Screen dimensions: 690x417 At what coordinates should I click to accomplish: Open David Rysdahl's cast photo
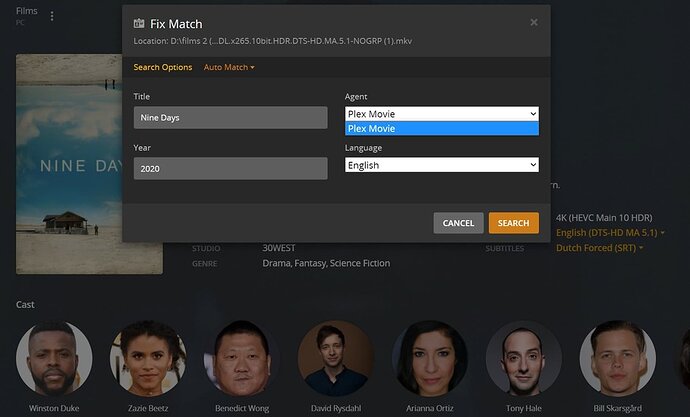click(336, 358)
